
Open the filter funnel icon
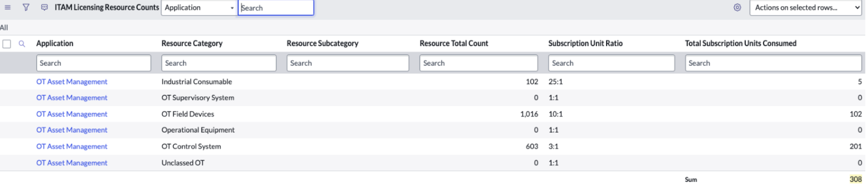26,7
